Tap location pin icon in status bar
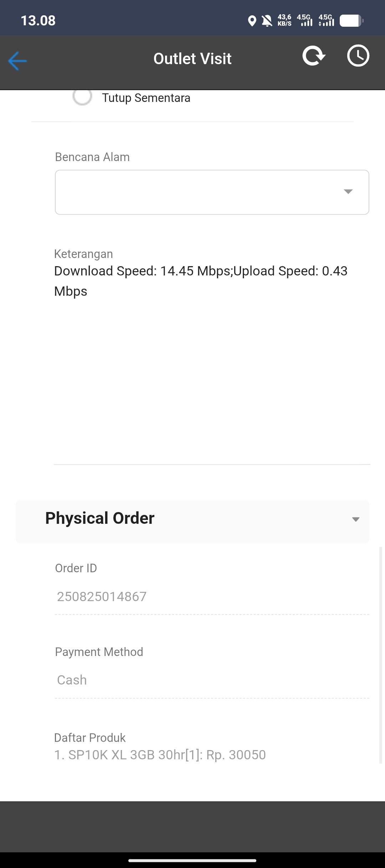This screenshot has width=385, height=868. [252, 21]
